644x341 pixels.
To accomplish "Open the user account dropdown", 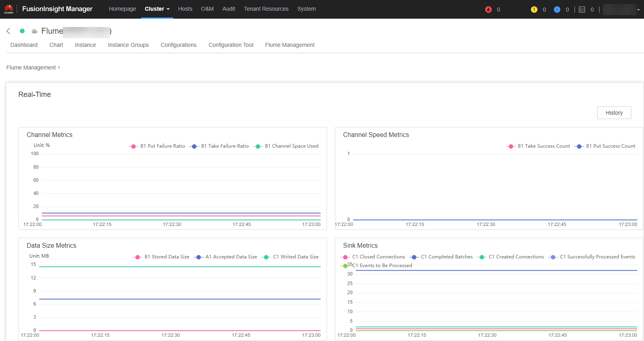I will [622, 10].
